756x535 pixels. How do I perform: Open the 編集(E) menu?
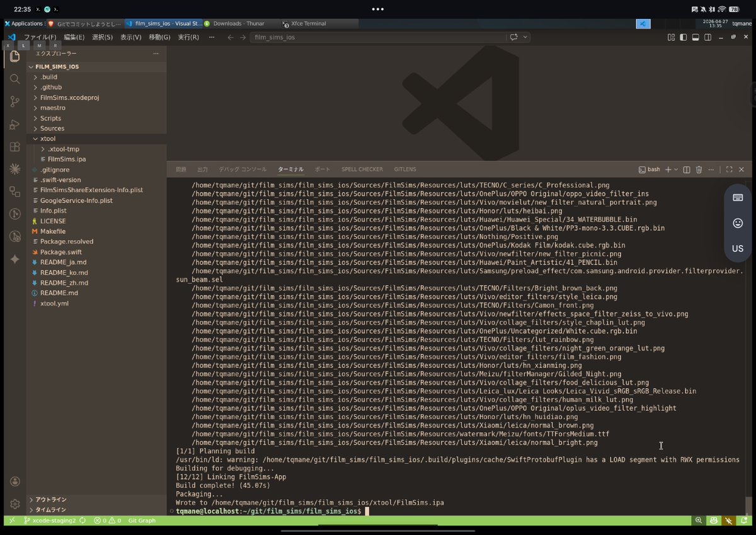[x=74, y=37]
